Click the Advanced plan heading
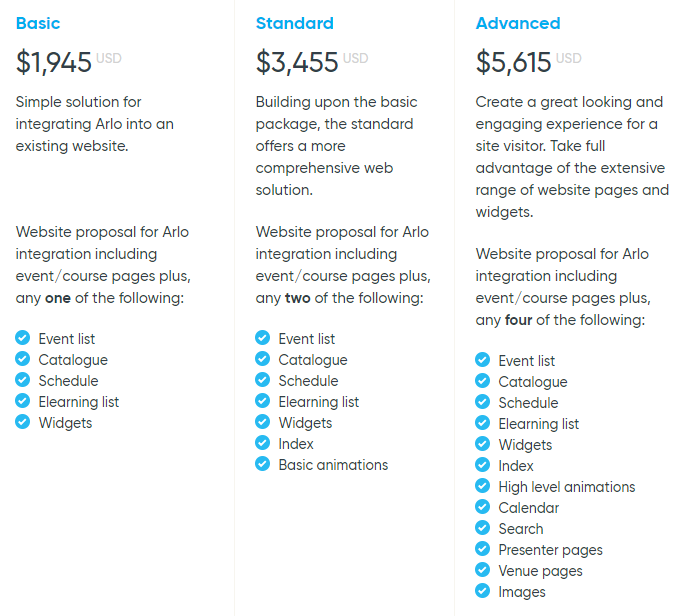Viewport: 679px width, 616px height. pos(518,23)
